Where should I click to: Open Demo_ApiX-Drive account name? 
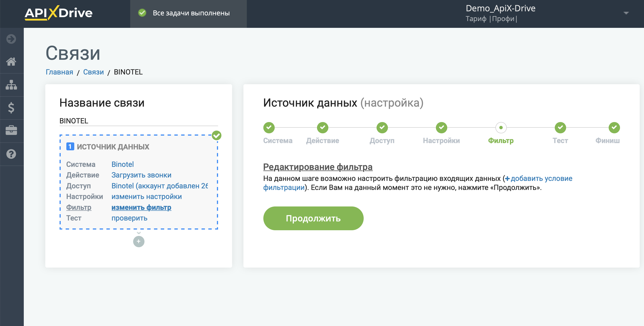pyautogui.click(x=500, y=8)
